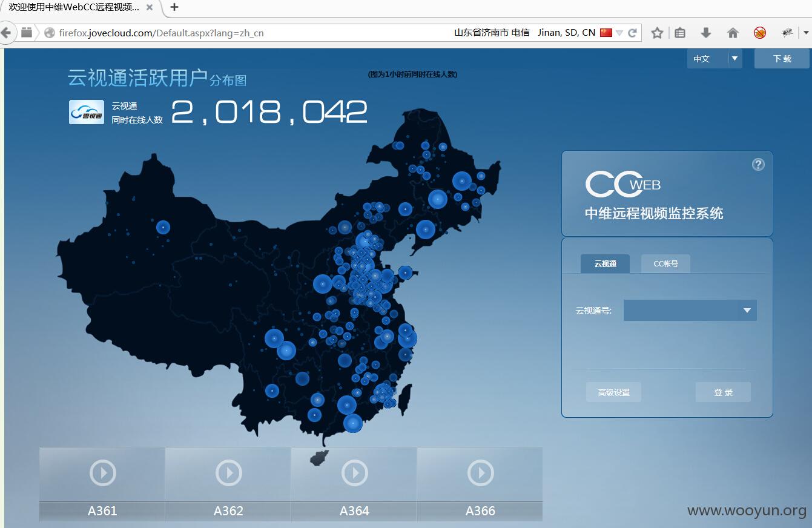This screenshot has height=528, width=812.
Task: Play the A366 camera demo
Action: click(480, 473)
